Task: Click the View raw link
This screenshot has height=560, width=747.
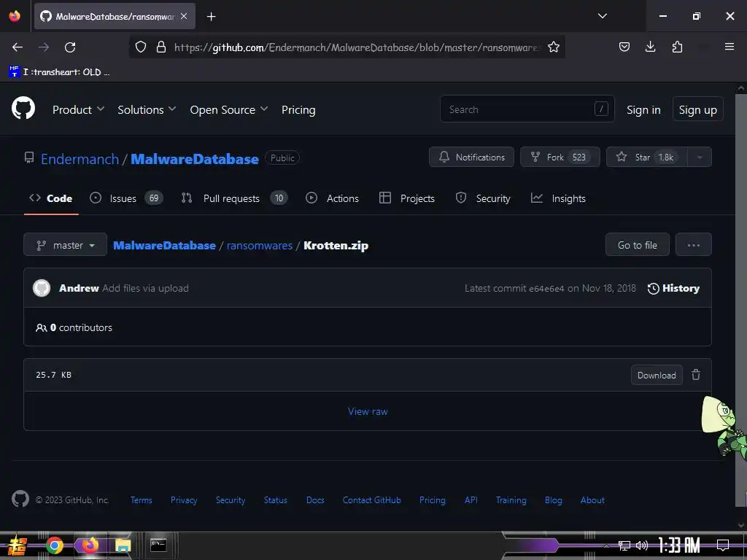Action: [368, 411]
